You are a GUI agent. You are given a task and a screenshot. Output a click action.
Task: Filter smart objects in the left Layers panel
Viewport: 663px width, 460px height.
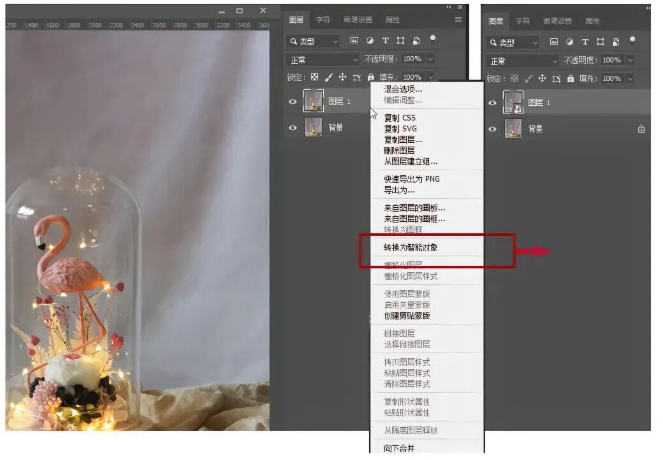click(416, 41)
